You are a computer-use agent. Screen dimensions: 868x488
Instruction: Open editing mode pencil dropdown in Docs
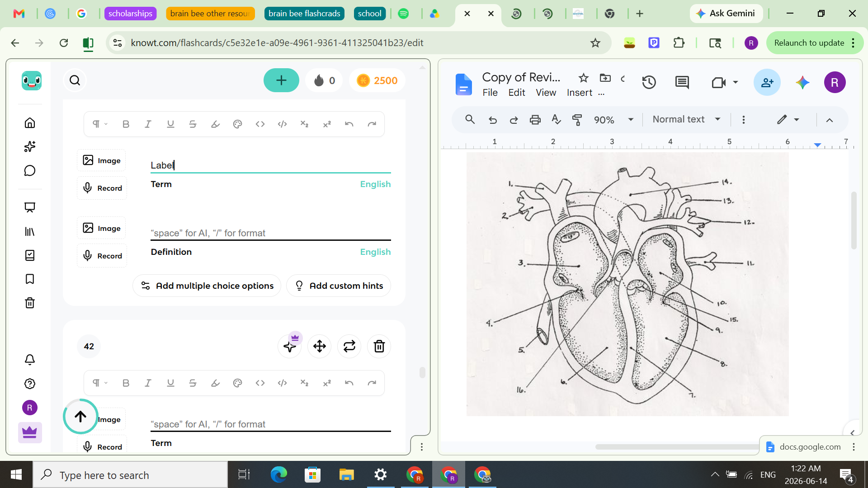pos(788,120)
